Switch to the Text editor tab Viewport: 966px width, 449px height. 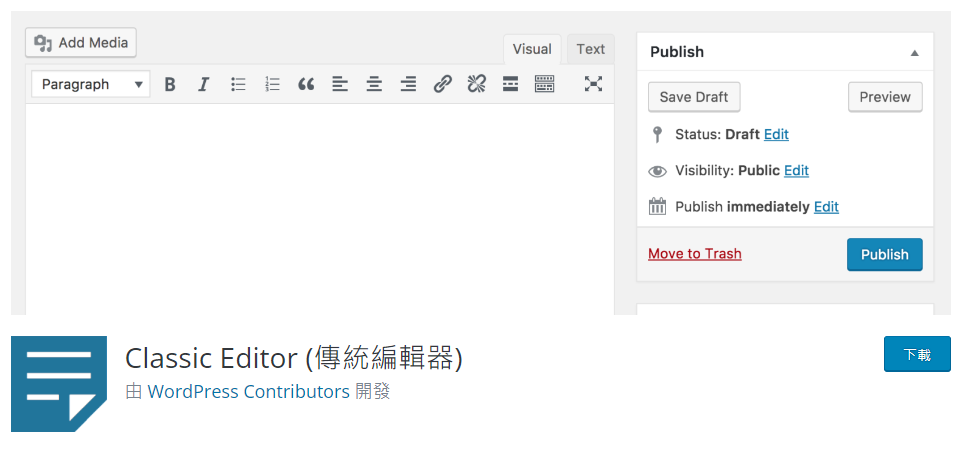[x=591, y=49]
